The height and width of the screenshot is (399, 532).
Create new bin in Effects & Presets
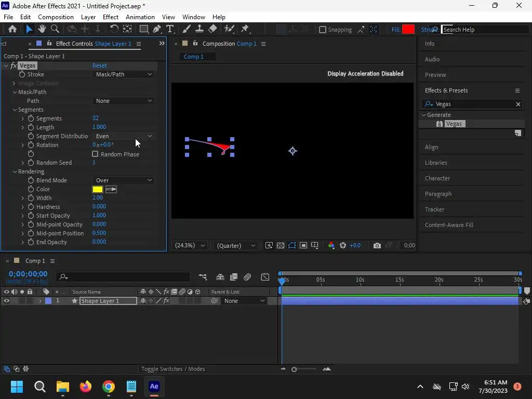click(518, 133)
